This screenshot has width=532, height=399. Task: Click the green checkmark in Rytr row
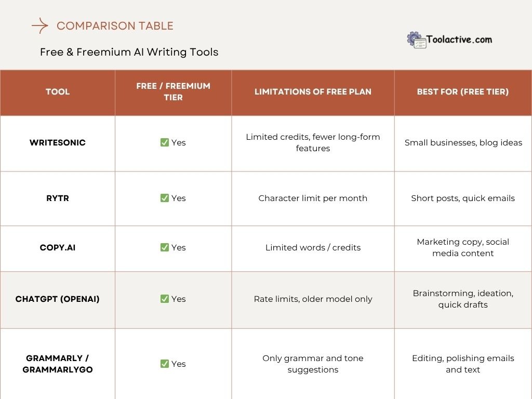tap(165, 198)
